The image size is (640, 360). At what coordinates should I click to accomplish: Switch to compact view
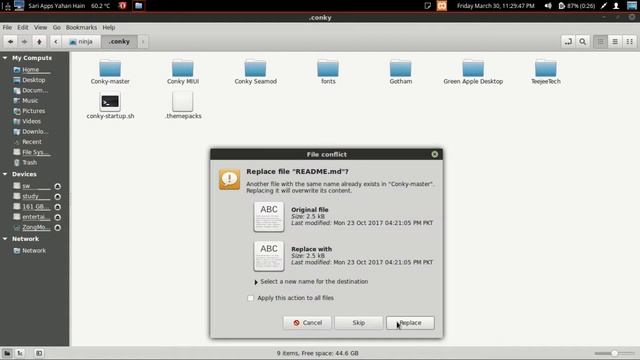[x=630, y=42]
